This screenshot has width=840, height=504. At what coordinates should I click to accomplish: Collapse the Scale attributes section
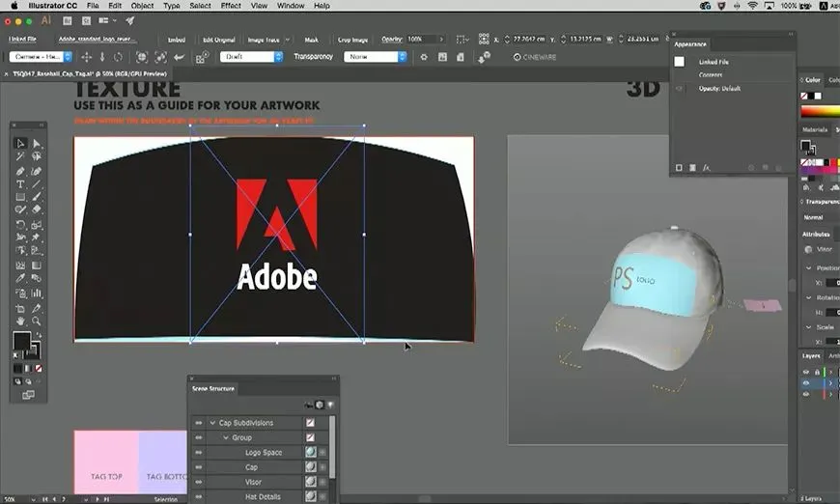click(808, 326)
